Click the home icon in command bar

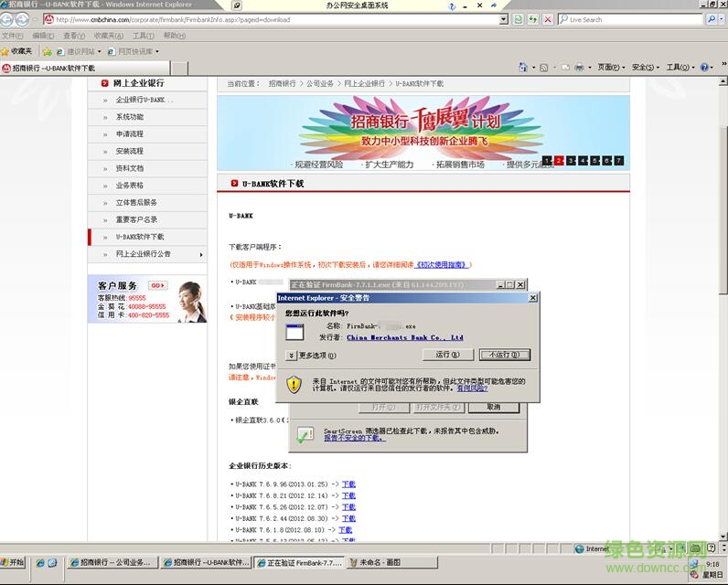523,68
